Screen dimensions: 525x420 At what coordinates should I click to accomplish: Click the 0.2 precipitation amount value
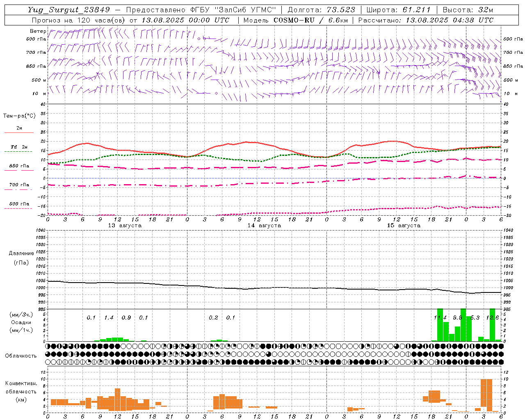point(213,317)
